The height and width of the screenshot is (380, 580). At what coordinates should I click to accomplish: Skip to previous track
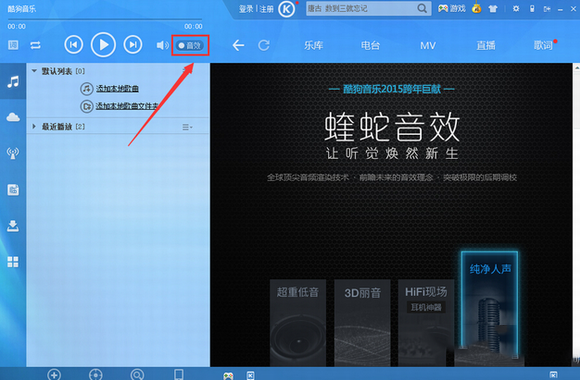click(x=74, y=45)
